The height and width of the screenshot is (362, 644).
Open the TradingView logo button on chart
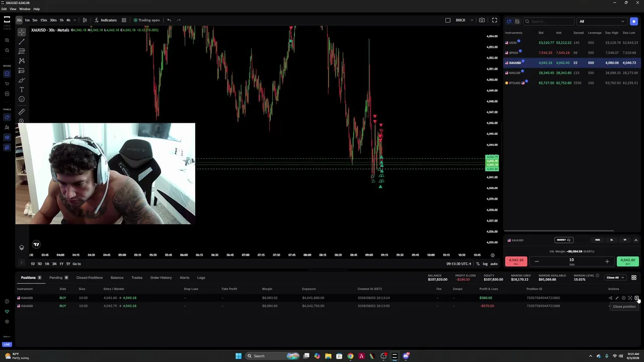pyautogui.click(x=36, y=244)
